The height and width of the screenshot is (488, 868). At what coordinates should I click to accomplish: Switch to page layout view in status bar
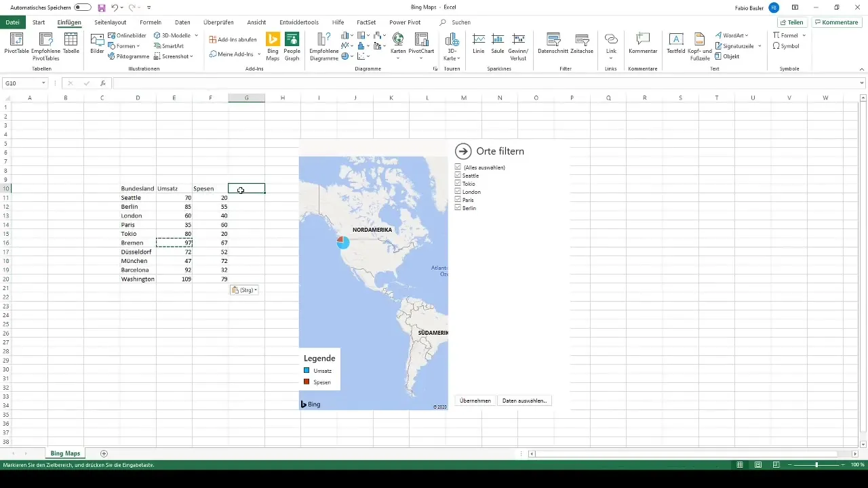(x=758, y=465)
